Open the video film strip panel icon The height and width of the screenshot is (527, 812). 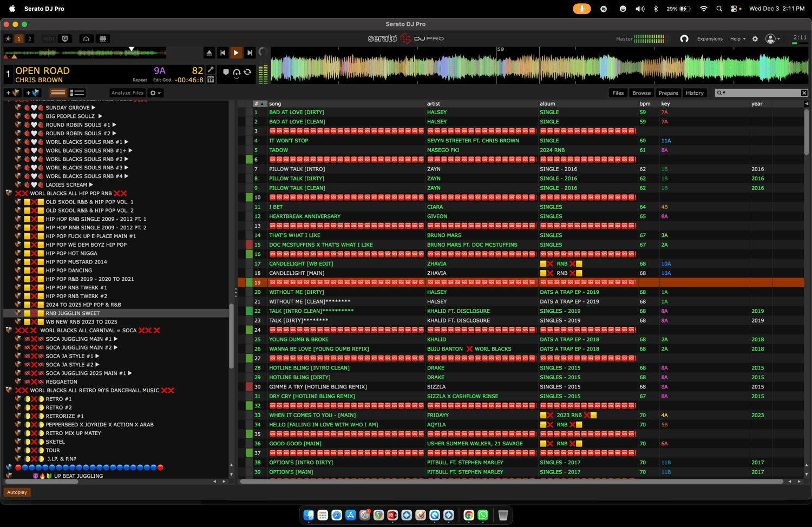click(x=102, y=39)
